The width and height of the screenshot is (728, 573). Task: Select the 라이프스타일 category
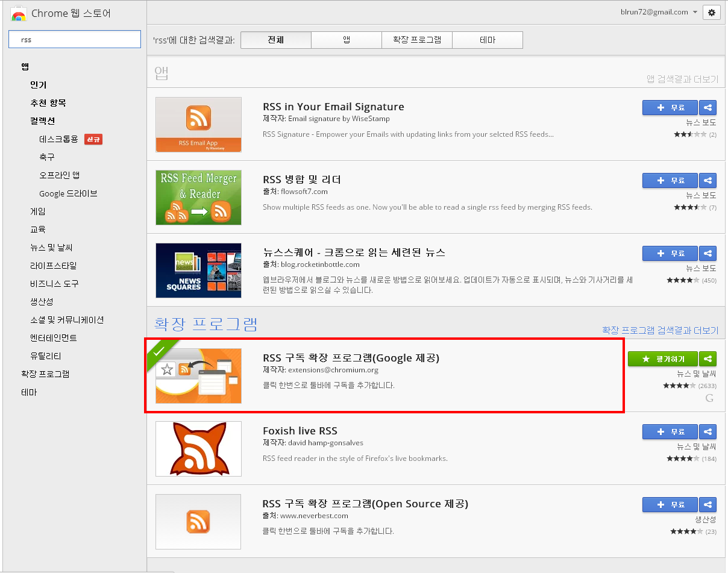pyautogui.click(x=53, y=266)
